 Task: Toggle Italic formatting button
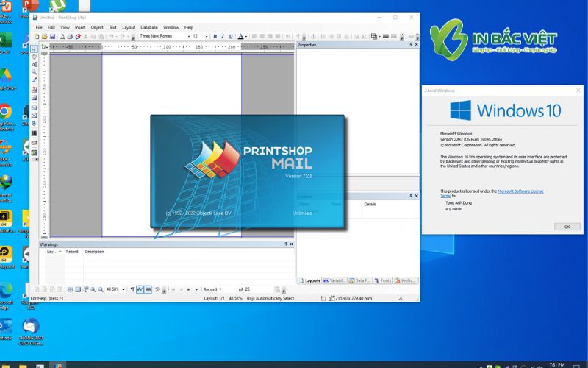pyautogui.click(x=223, y=36)
